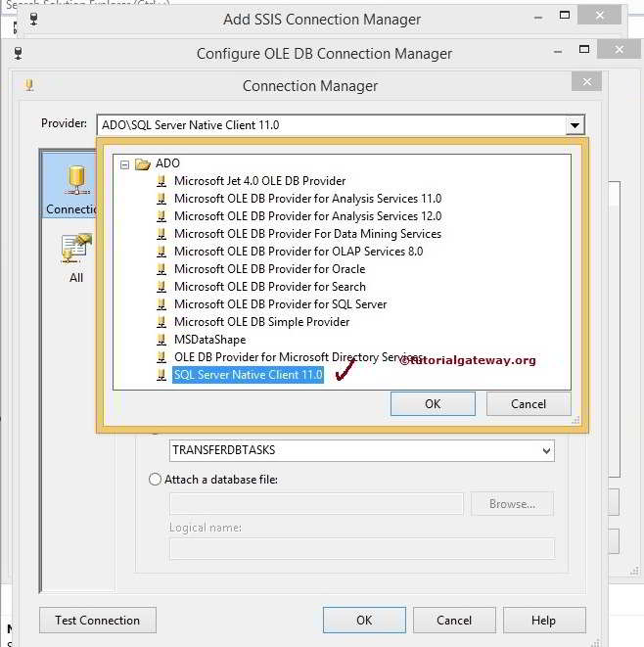
Task: Select Microsoft OLE DB Provider for Oracle
Action: (x=270, y=269)
